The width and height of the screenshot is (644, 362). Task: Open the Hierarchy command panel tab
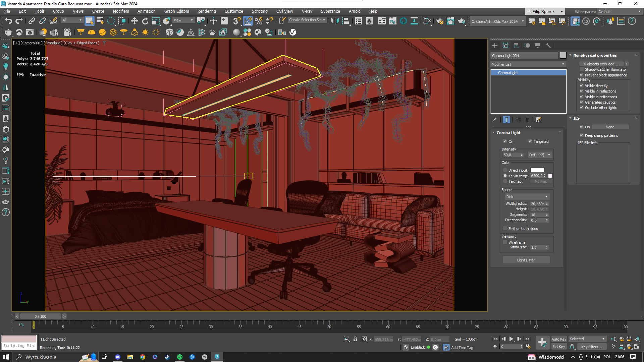516,46
